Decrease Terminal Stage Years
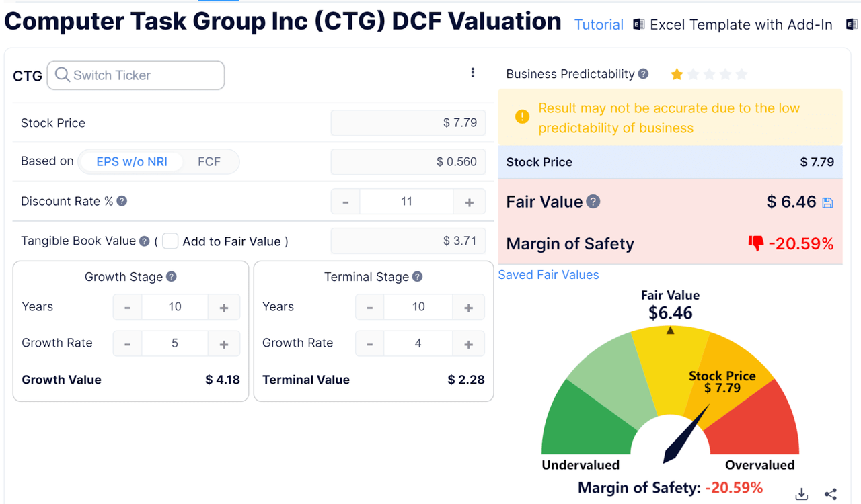 tap(370, 307)
